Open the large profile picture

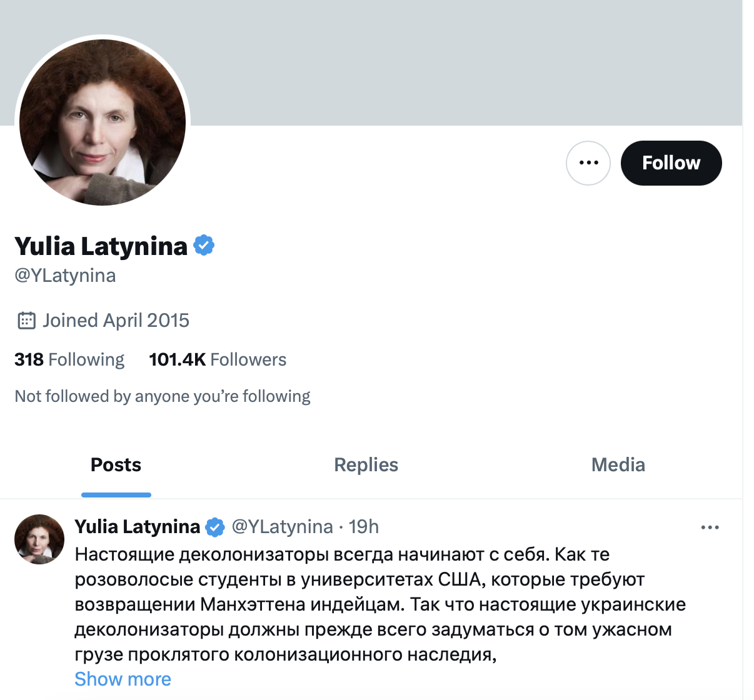point(103,122)
